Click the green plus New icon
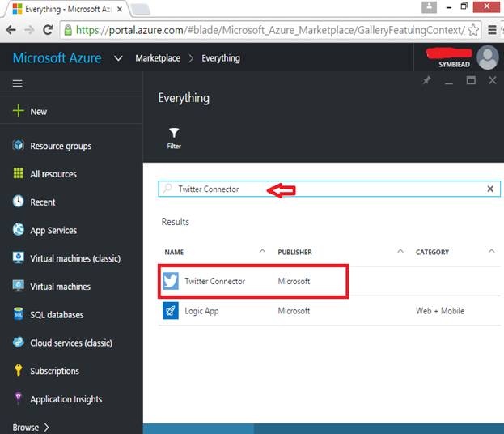Image resolution: width=504 pixels, height=434 pixels. tap(19, 111)
